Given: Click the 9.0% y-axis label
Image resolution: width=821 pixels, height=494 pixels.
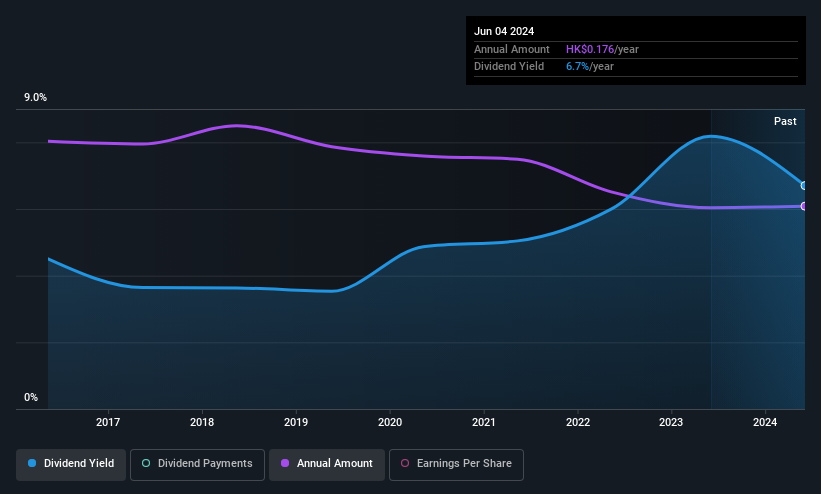Looking at the screenshot, I should (x=35, y=97).
